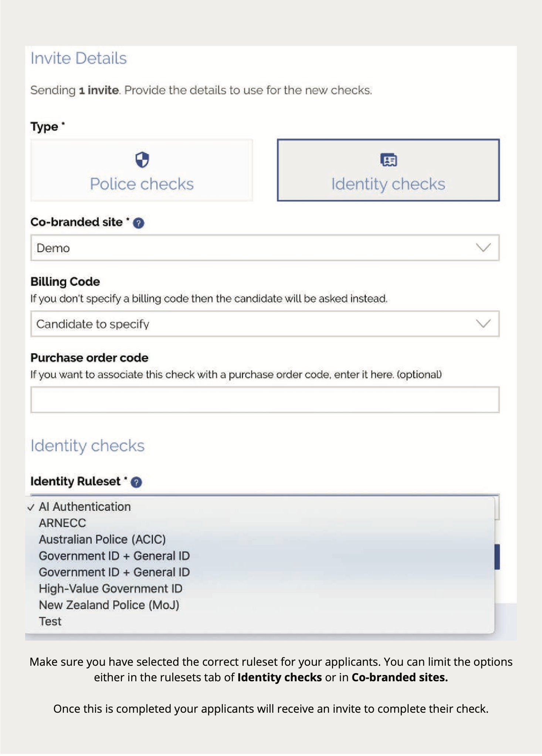The width and height of the screenshot is (542, 756).
Task: Open the Billing Code dropdown
Action: (x=265, y=324)
